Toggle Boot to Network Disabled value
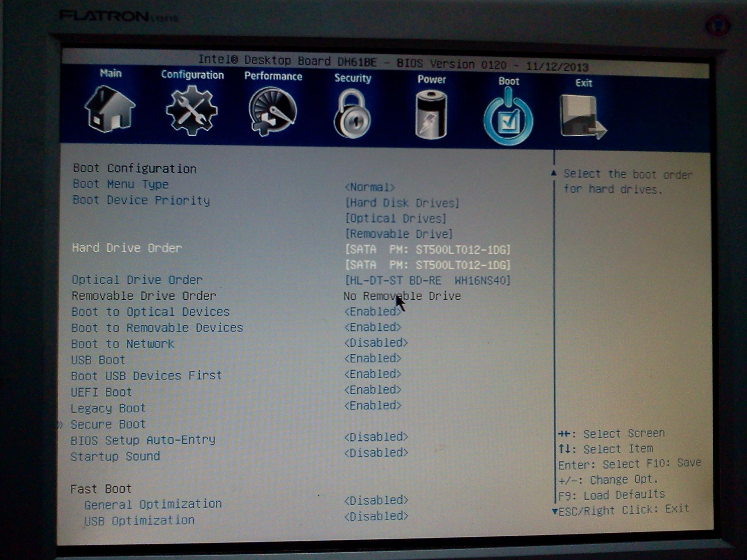This screenshot has height=560, width=747. click(376, 343)
